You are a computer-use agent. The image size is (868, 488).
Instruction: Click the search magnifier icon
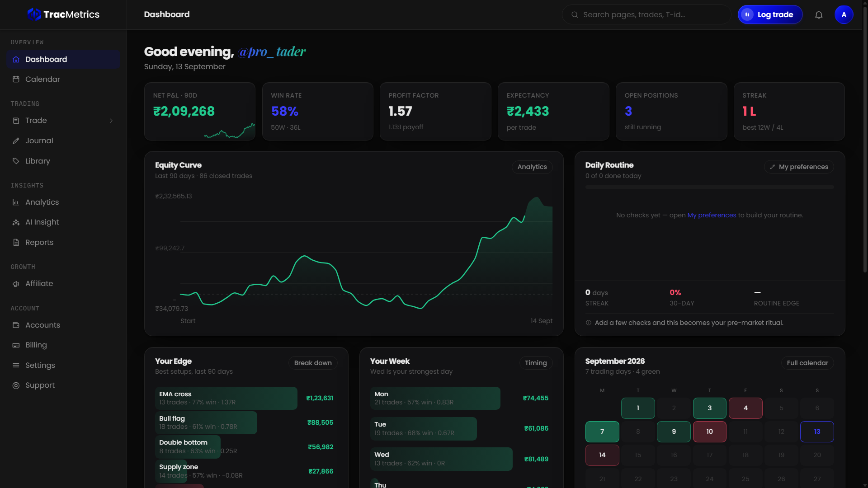575,14
